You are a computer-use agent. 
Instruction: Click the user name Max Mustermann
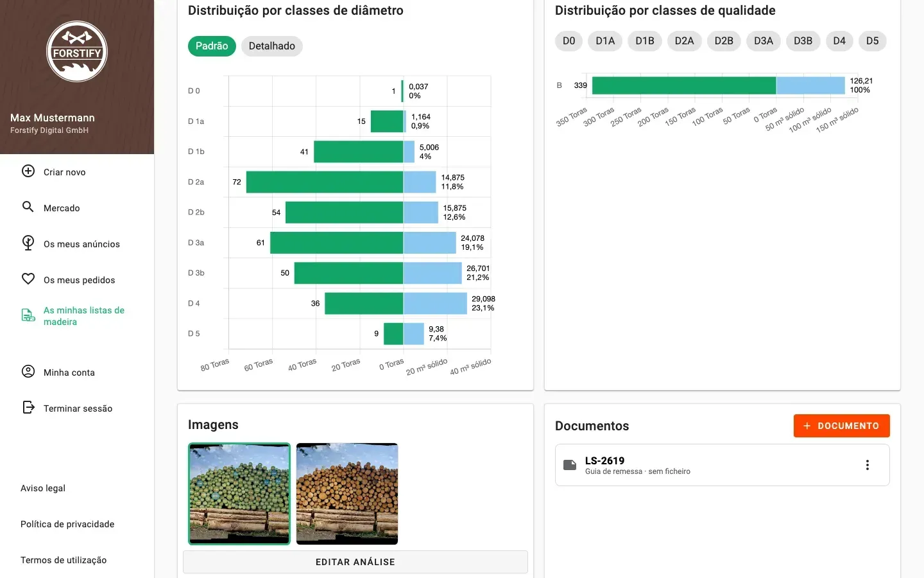click(x=53, y=118)
